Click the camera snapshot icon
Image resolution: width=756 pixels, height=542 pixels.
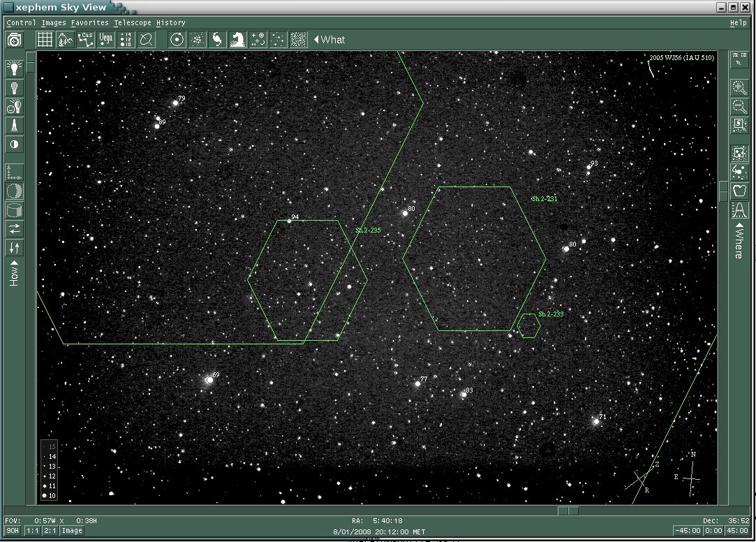point(14,40)
